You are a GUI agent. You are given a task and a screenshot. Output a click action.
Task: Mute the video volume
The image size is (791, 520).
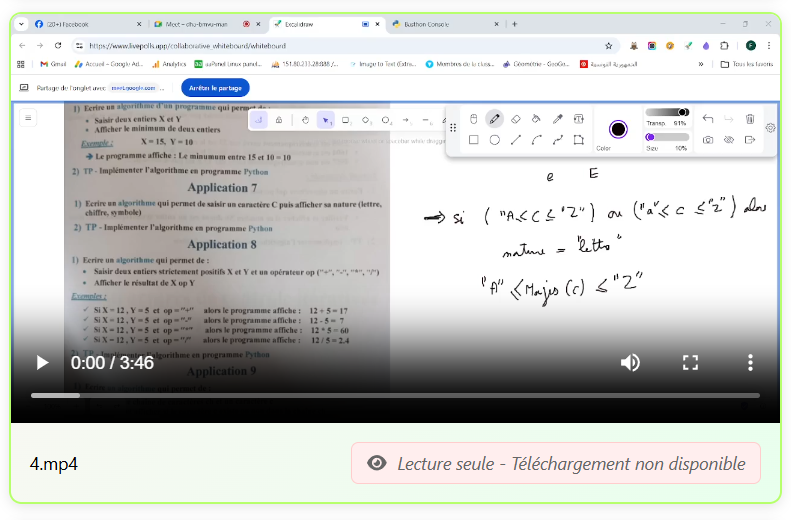[630, 363]
